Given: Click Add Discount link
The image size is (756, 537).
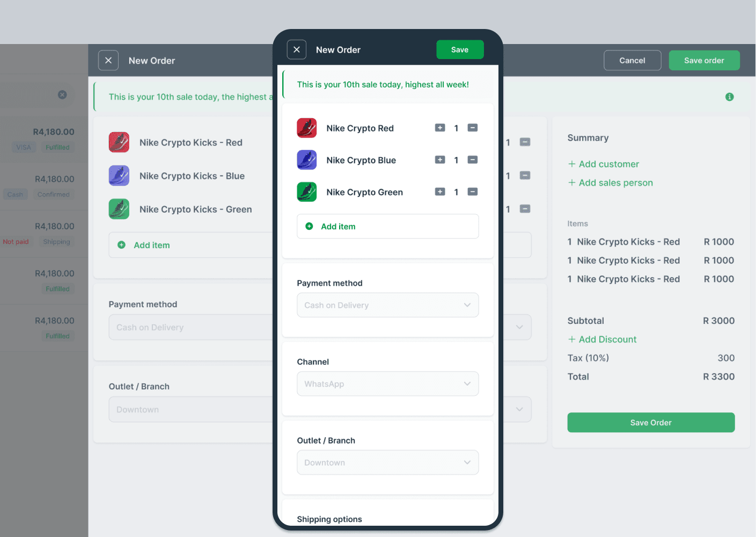Looking at the screenshot, I should pos(602,339).
